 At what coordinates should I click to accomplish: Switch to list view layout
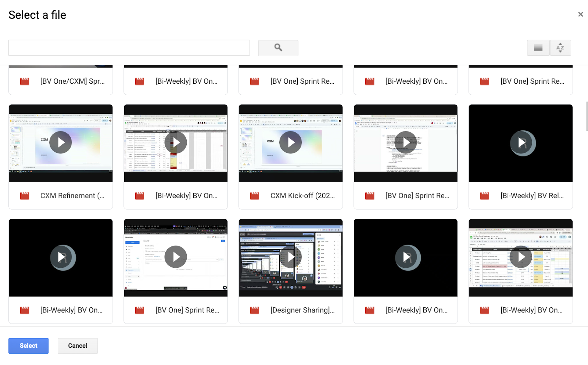click(538, 48)
